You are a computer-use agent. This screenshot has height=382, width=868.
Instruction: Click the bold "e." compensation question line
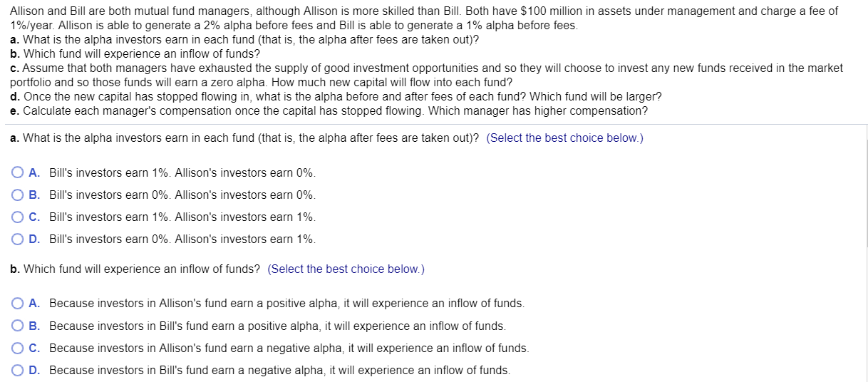pyautogui.click(x=329, y=111)
